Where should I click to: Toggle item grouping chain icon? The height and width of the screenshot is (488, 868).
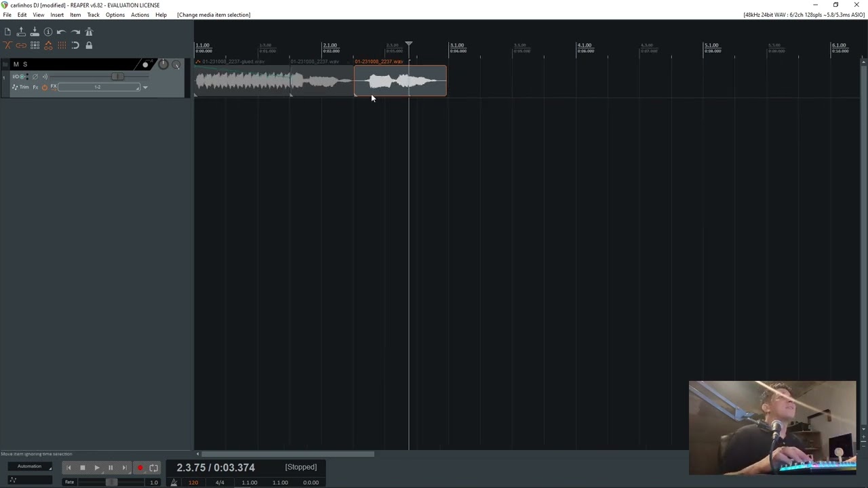tap(21, 45)
